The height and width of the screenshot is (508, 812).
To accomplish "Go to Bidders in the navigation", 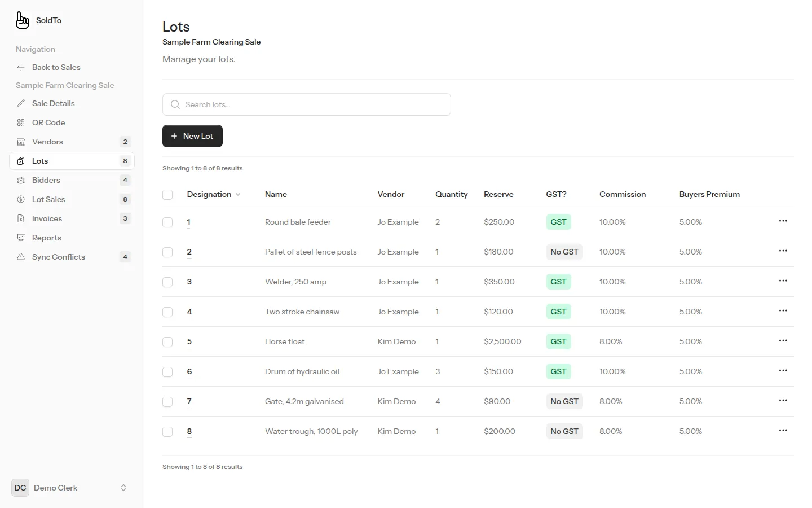I will click(x=72, y=180).
